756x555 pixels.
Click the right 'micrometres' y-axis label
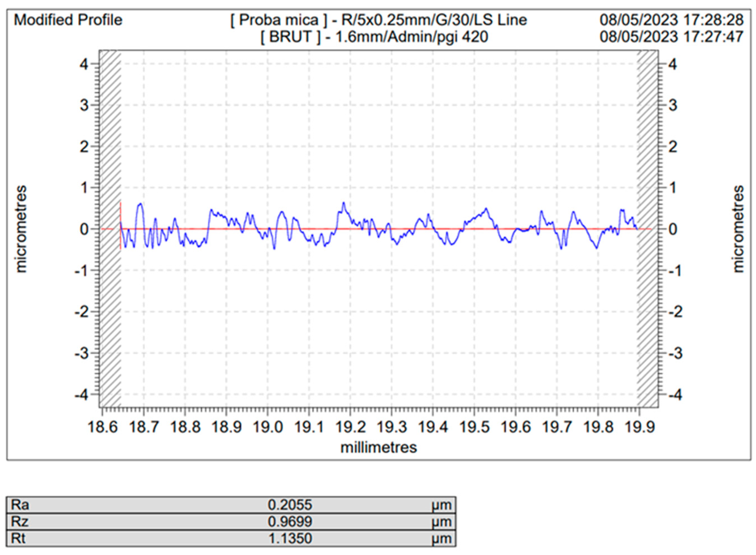[x=738, y=229]
